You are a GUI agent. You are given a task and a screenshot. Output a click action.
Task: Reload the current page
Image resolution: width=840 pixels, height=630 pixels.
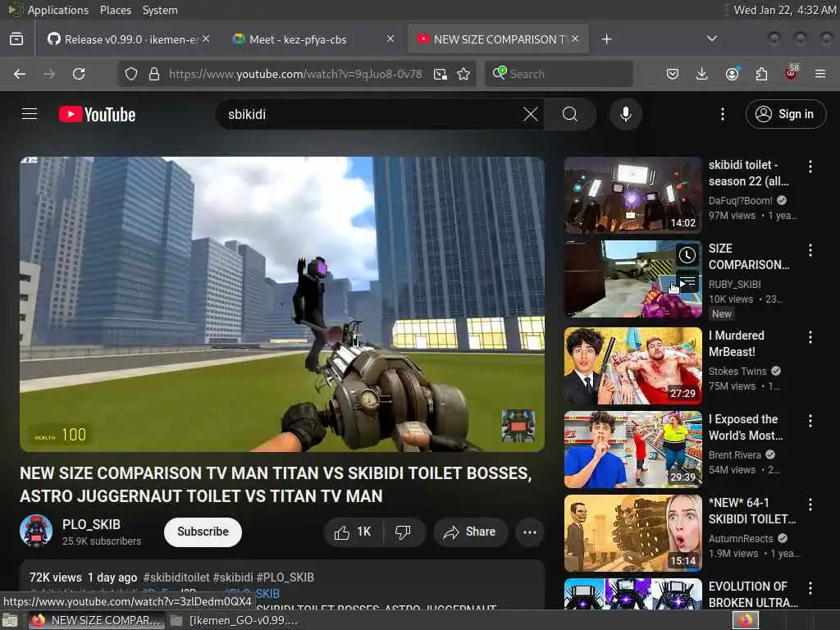(x=79, y=74)
